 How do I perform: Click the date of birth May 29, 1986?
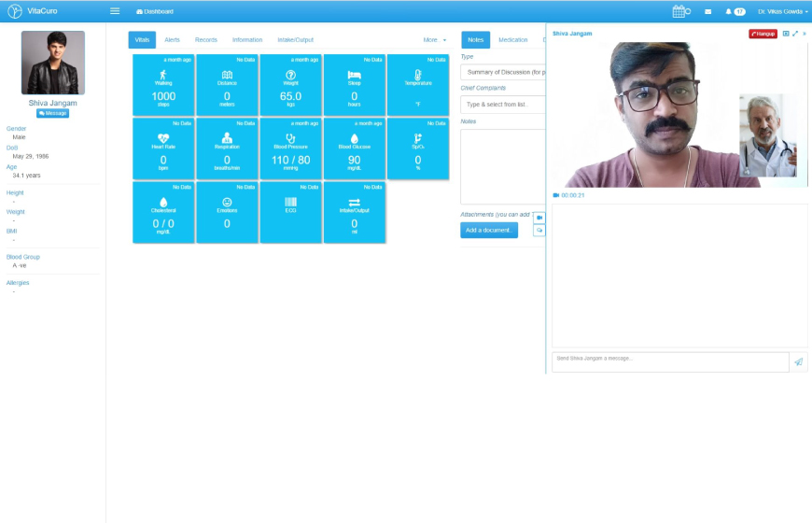(31, 157)
